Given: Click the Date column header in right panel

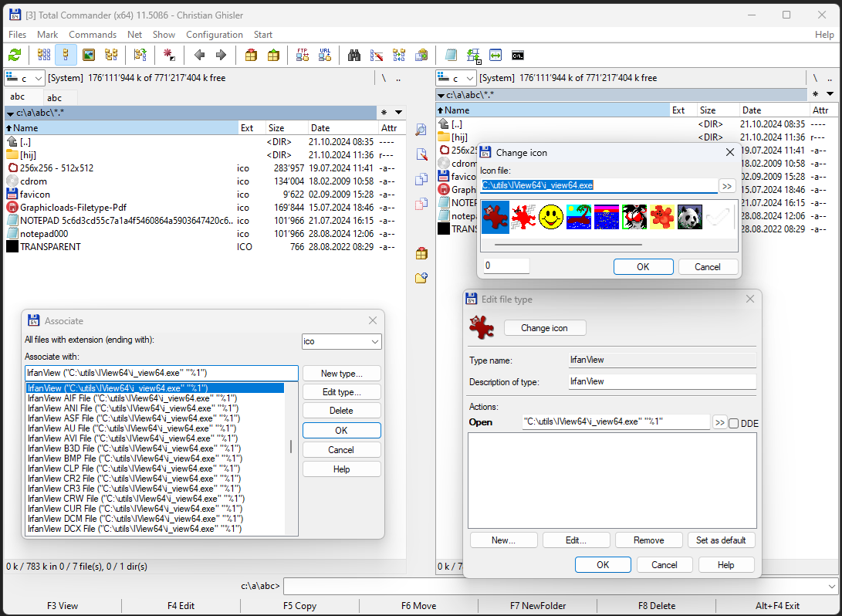Looking at the screenshot, I should coord(774,110).
